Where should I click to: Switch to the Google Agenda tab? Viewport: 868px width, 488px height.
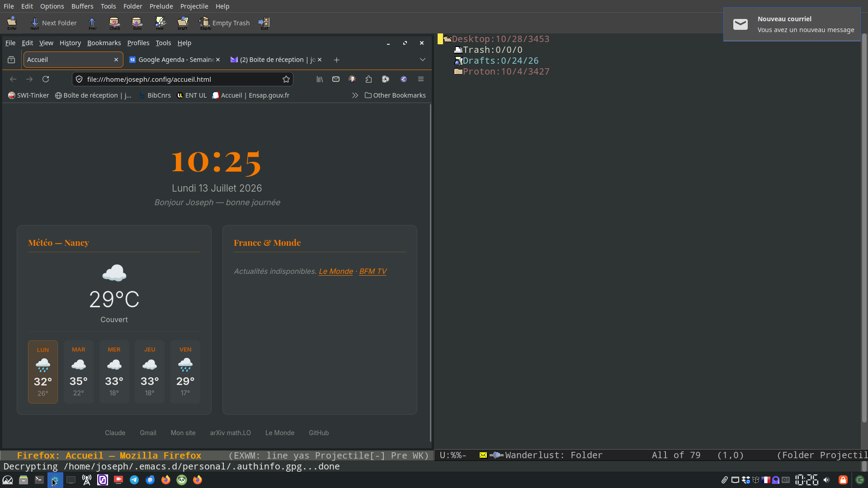coord(174,60)
